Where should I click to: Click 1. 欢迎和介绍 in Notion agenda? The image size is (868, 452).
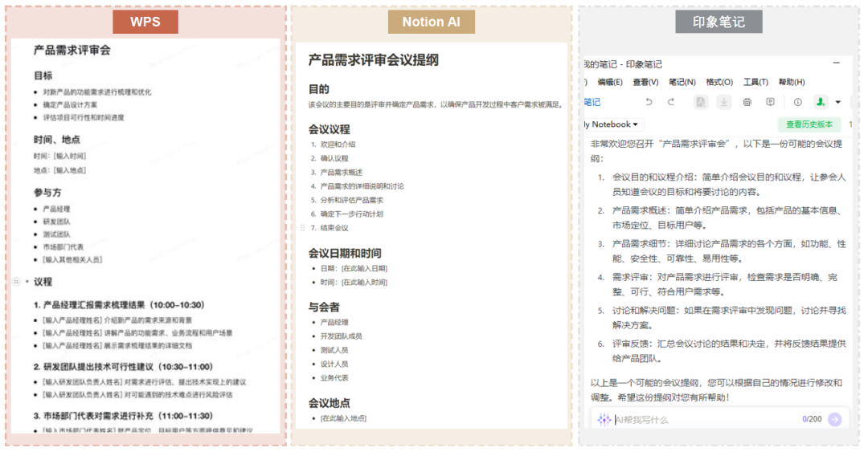(334, 145)
